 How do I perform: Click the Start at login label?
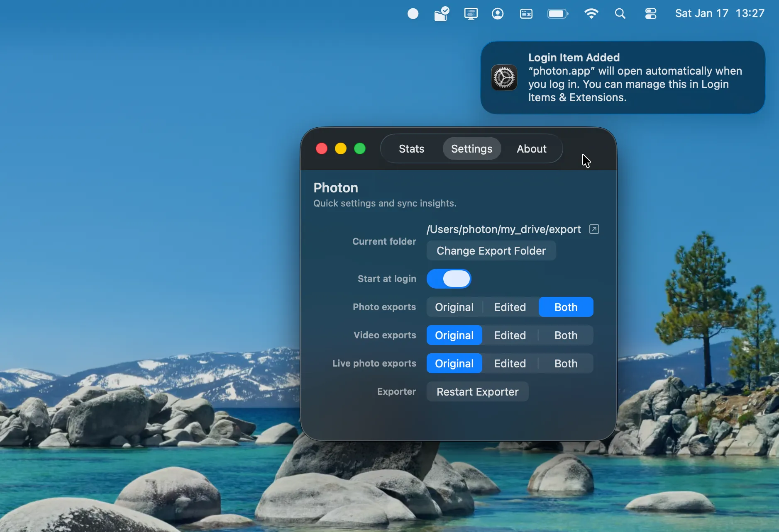[387, 279]
